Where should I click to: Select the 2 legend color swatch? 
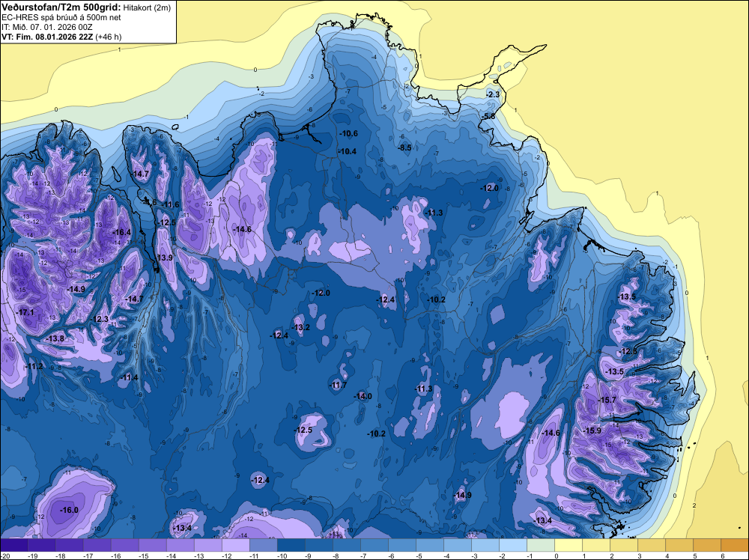pyautogui.click(x=624, y=545)
